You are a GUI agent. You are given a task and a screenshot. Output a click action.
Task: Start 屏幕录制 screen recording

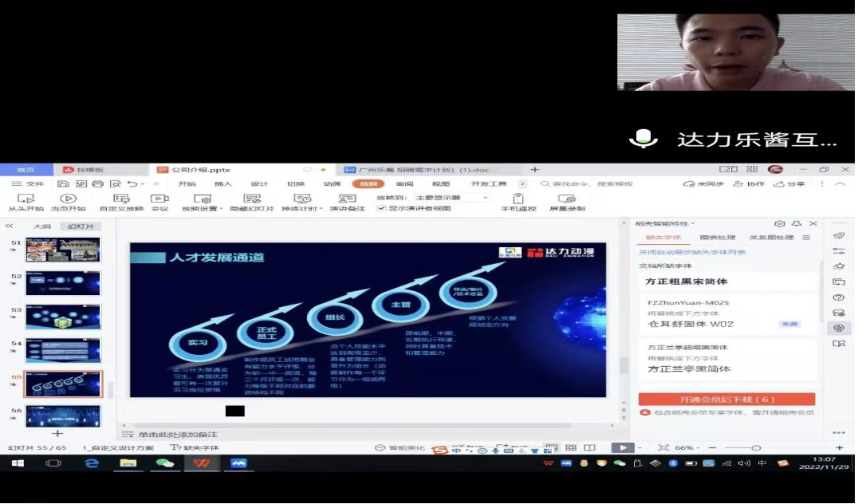567,199
